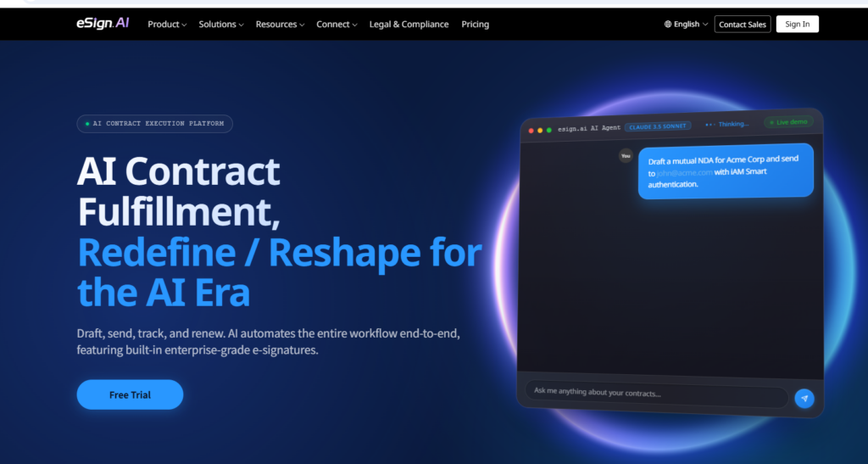Open the Pricing page

[475, 25]
